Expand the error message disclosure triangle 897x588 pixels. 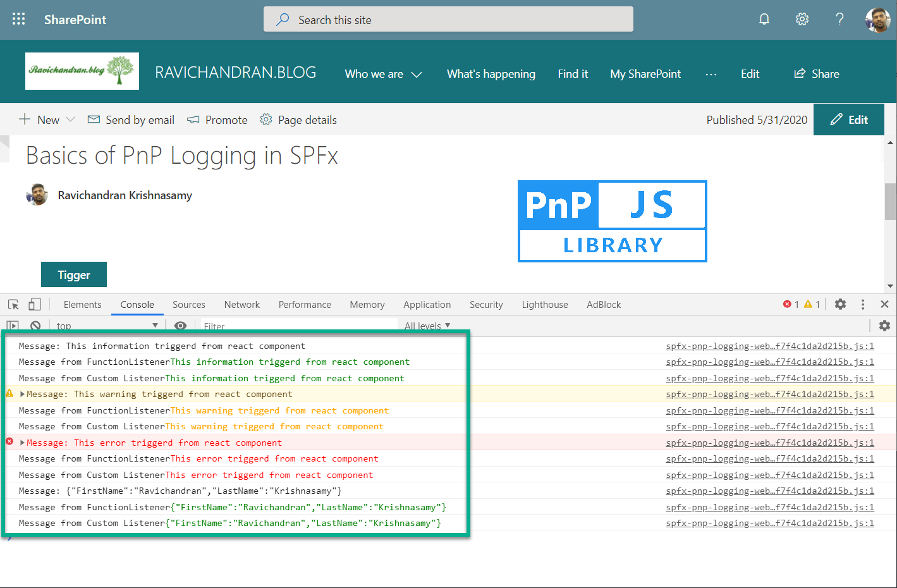coord(23,443)
